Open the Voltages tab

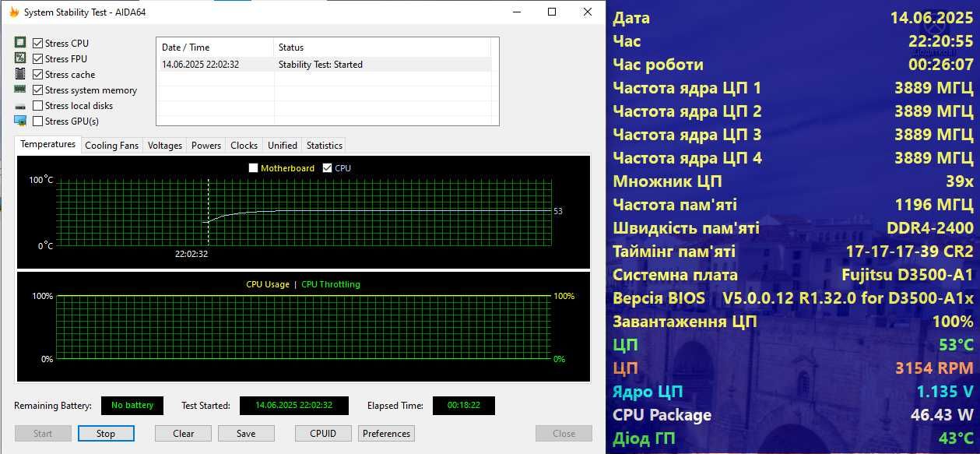165,146
